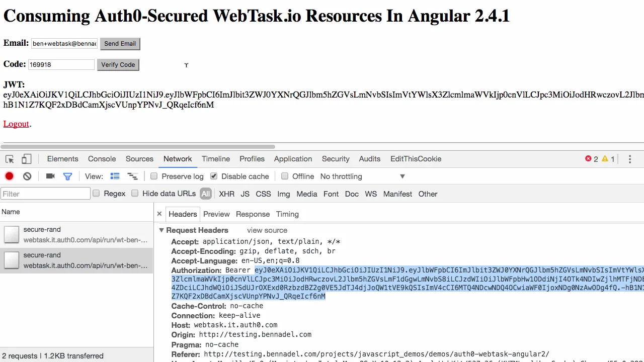The height and width of the screenshot is (362, 644).
Task: Filter requests by Media
Action: coord(307,194)
